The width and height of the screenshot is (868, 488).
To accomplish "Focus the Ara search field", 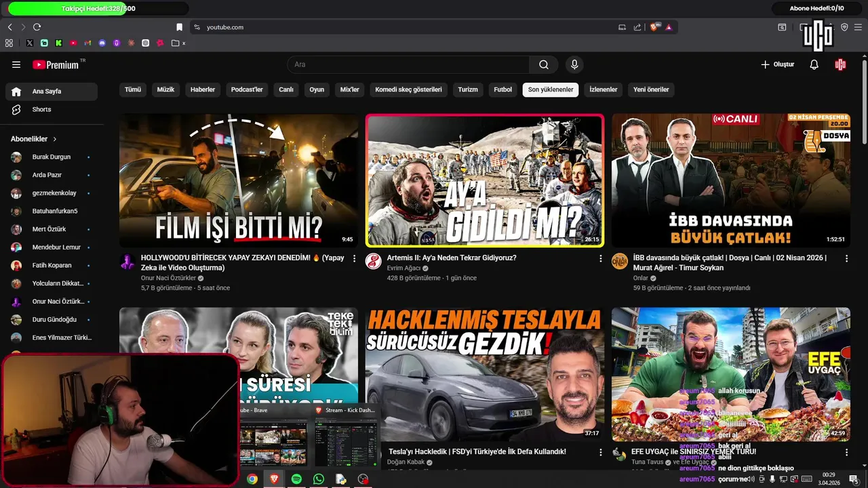I will tap(408, 64).
